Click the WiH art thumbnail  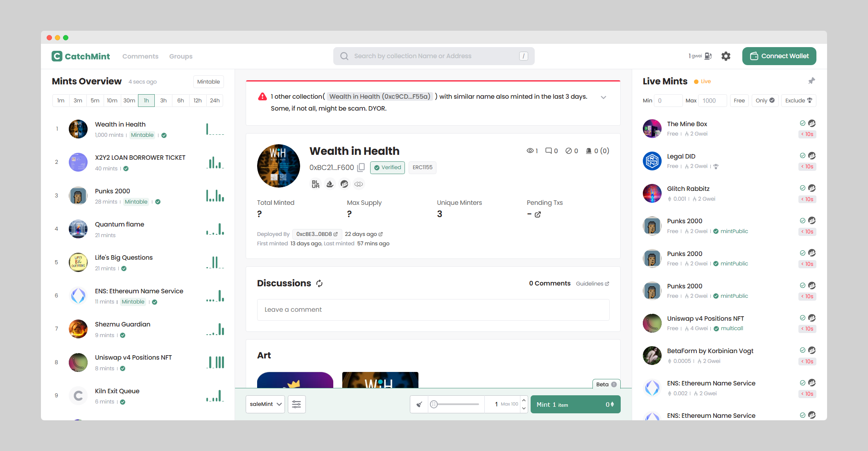(x=380, y=380)
